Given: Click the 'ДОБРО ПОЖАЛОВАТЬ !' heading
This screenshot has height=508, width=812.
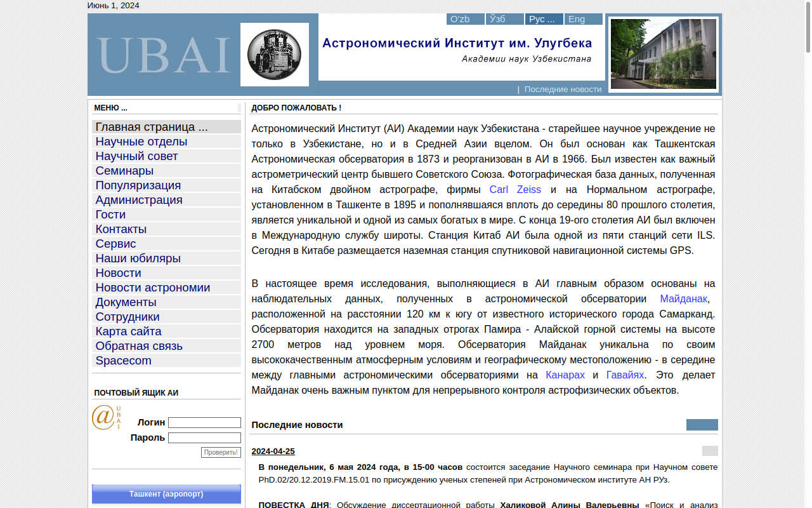Looking at the screenshot, I should coord(296,108).
